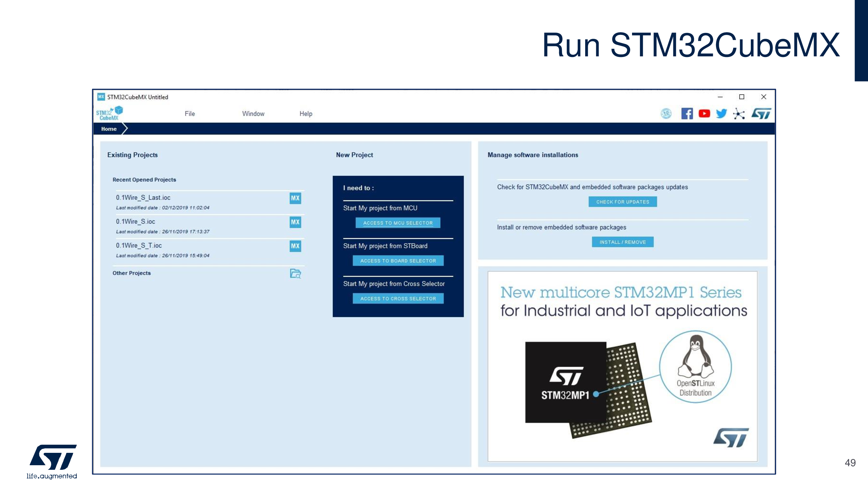
Task: Open the Help menu
Action: (x=306, y=114)
